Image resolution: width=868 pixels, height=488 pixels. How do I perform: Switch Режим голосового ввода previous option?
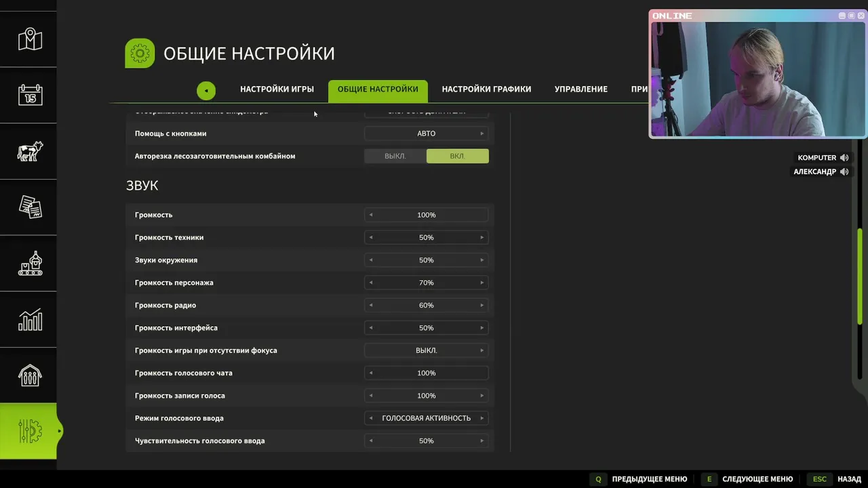tap(371, 418)
